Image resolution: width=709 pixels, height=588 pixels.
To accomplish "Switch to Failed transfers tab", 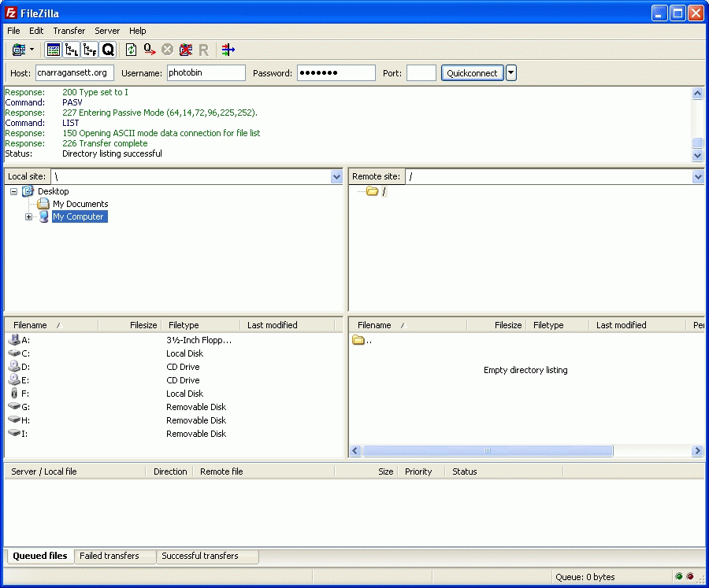I will [x=110, y=556].
